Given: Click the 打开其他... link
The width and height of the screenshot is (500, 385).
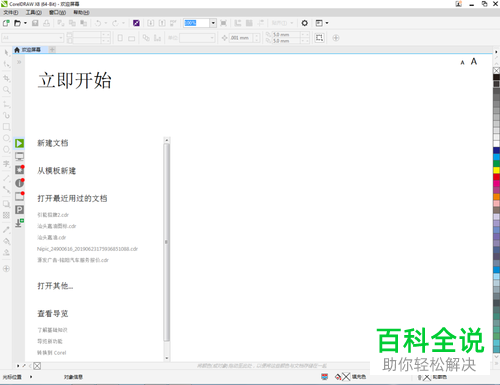Looking at the screenshot, I should [55, 286].
